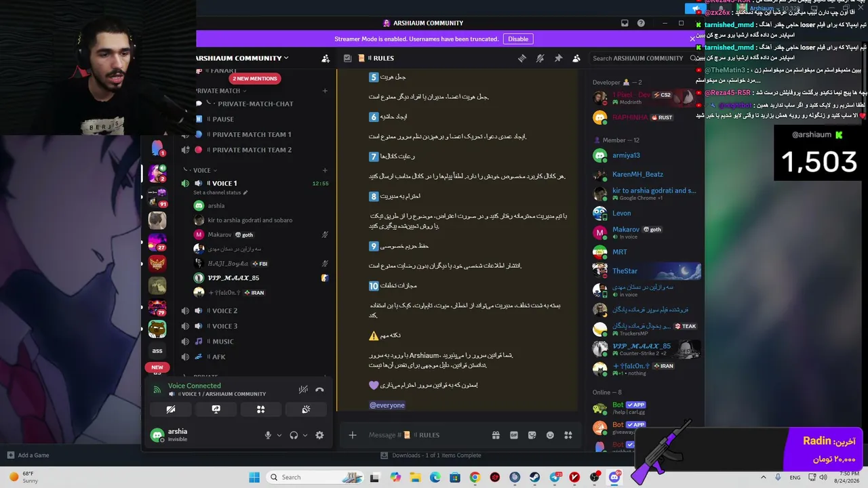This screenshot has height=488, width=868.
Task: Open the Windows Start menu
Action: tap(254, 477)
